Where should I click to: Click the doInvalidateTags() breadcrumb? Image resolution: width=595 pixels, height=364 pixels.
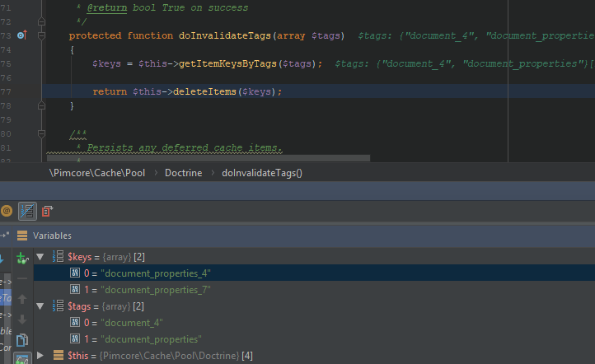coord(262,173)
